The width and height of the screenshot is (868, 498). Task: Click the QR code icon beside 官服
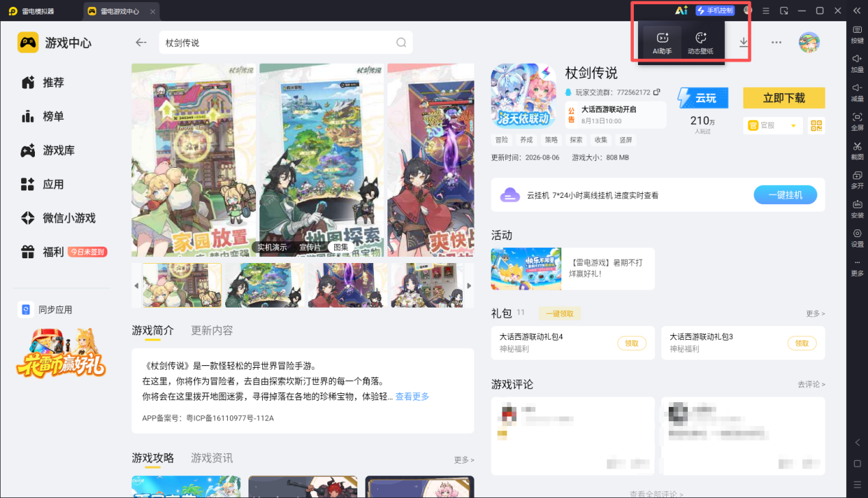tap(816, 125)
